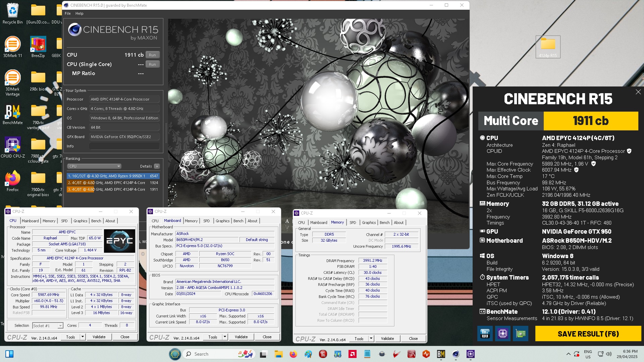The width and height of the screenshot is (644, 362).
Task: Switch to BenchMate BM taskbar icon
Action: 441,354
